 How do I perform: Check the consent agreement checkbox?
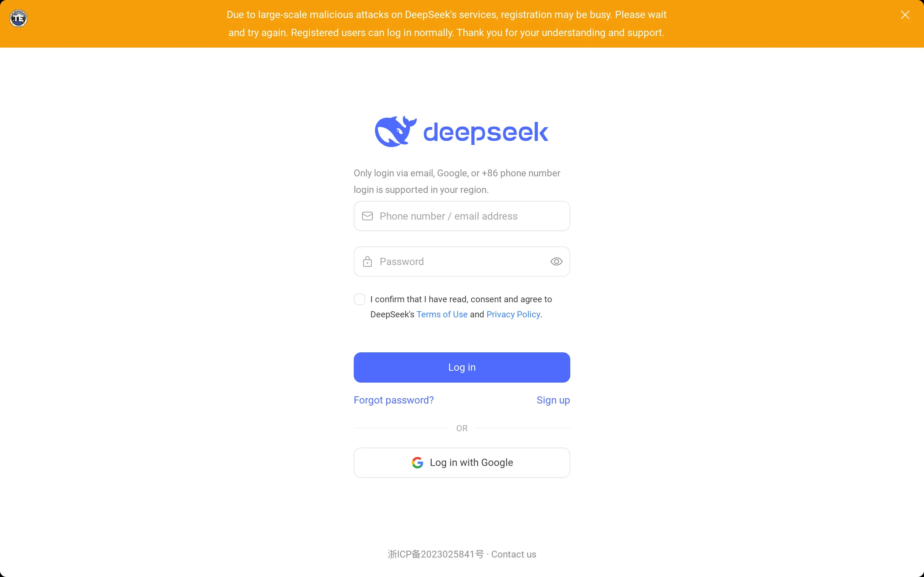359,299
